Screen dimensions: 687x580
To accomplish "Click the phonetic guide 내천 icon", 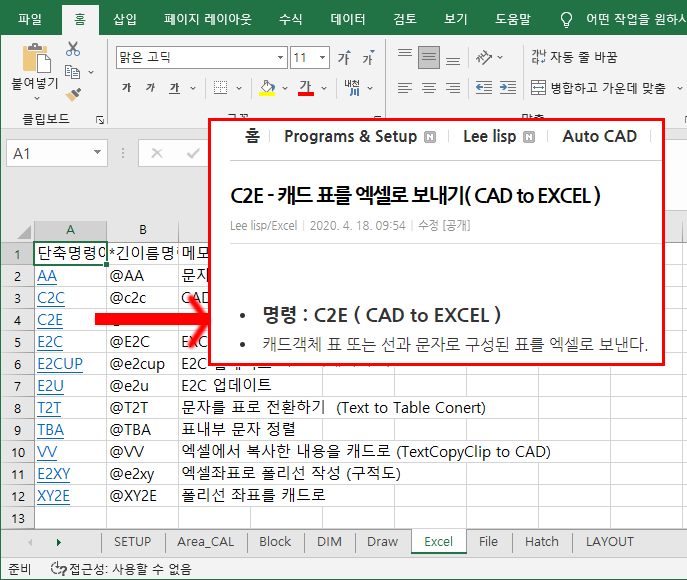I will (352, 88).
